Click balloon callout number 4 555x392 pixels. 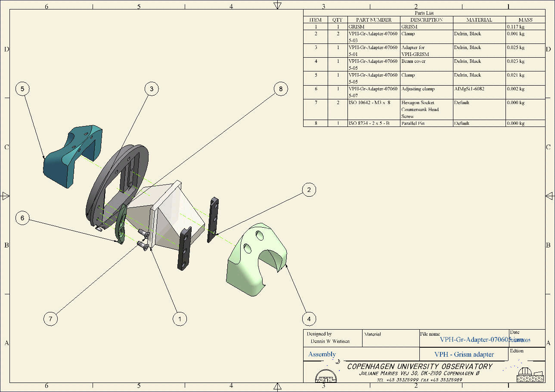tap(309, 319)
